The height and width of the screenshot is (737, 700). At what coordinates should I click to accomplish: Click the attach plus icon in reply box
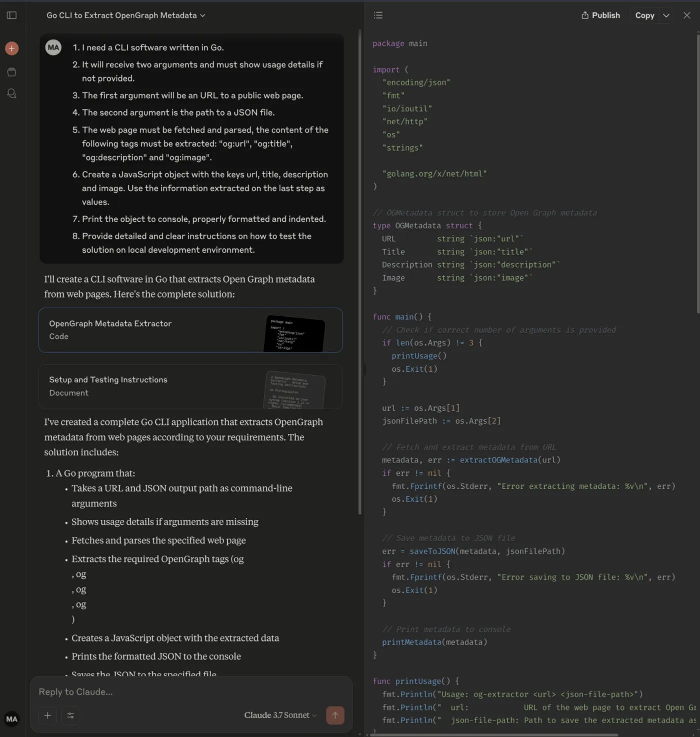coord(47,715)
